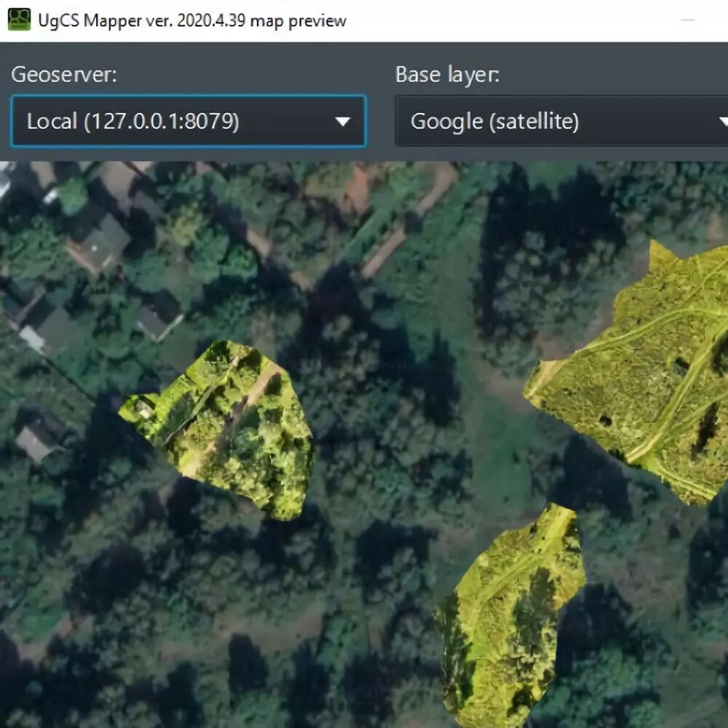
Task: Click the large yellow-green orthomosaic overlay at right
Action: pyautogui.click(x=641, y=376)
